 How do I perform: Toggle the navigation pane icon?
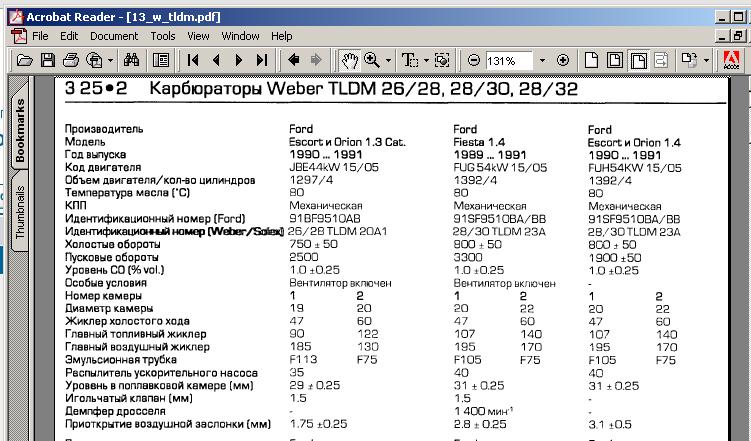tap(161, 60)
